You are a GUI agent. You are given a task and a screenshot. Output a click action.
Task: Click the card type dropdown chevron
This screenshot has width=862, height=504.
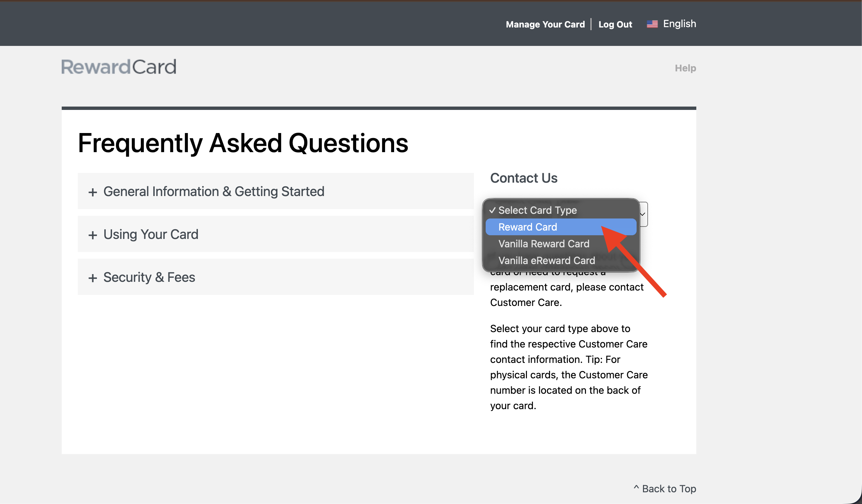643,214
